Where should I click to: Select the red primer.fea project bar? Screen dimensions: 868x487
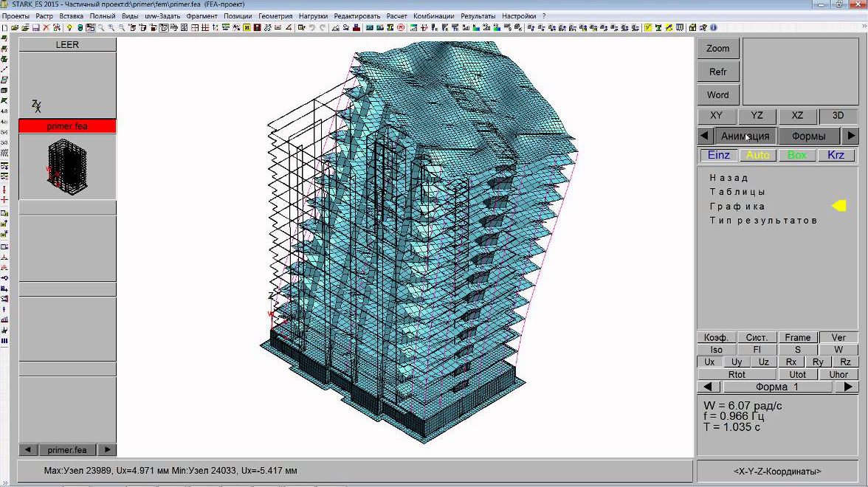67,126
